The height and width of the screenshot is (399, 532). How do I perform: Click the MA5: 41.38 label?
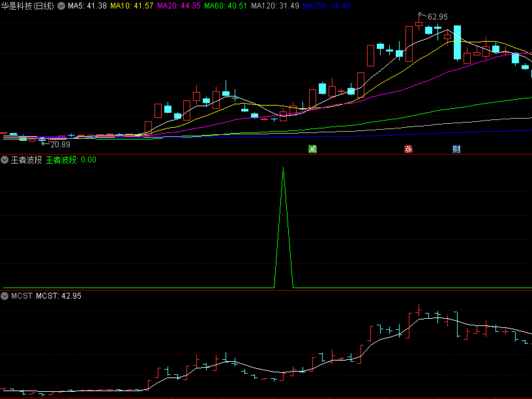87,6
